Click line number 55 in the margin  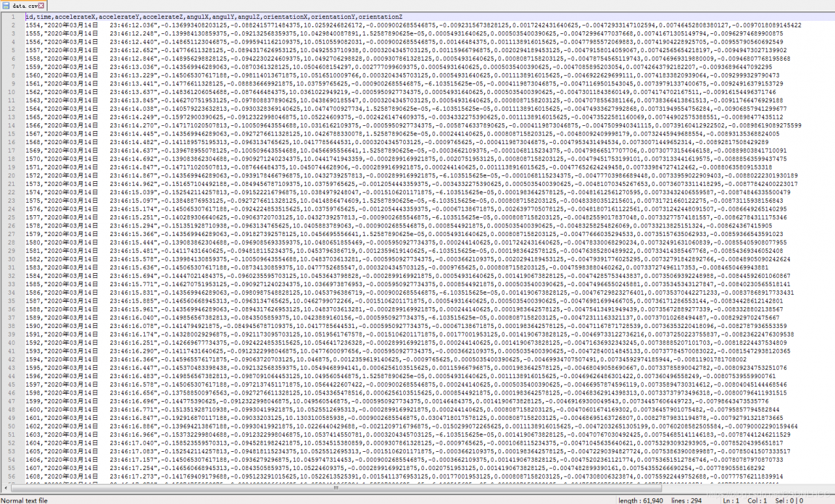pyautogui.click(x=13, y=468)
